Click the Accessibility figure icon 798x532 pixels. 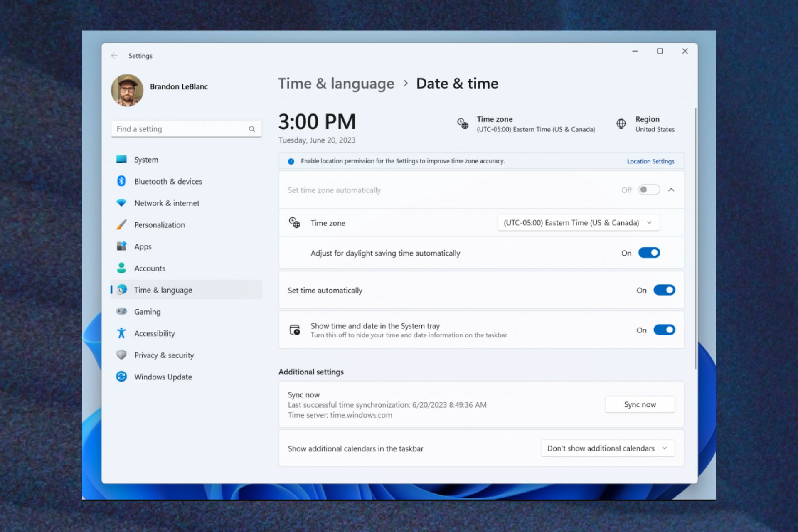pyautogui.click(x=121, y=333)
